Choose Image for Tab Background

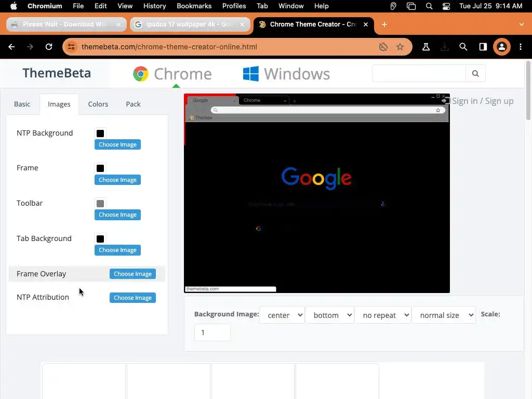pos(117,250)
